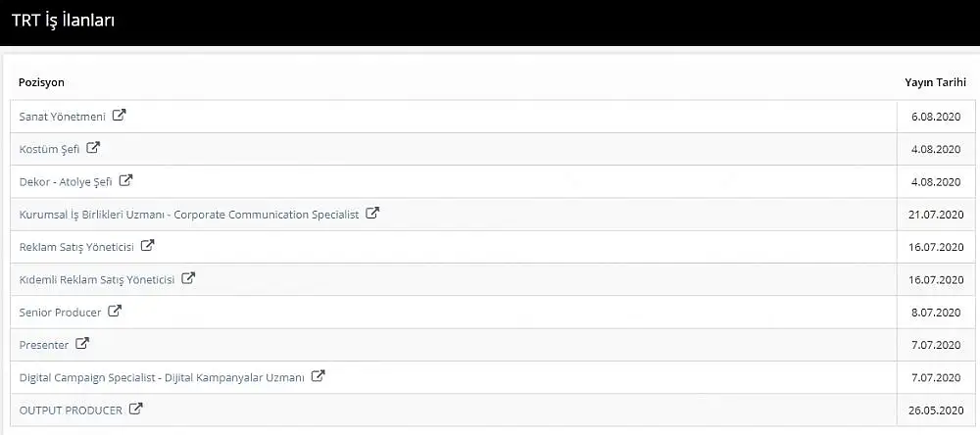Select the 26.05.2020 date cell
Viewport: 980px width, 435px height.
[936, 411]
